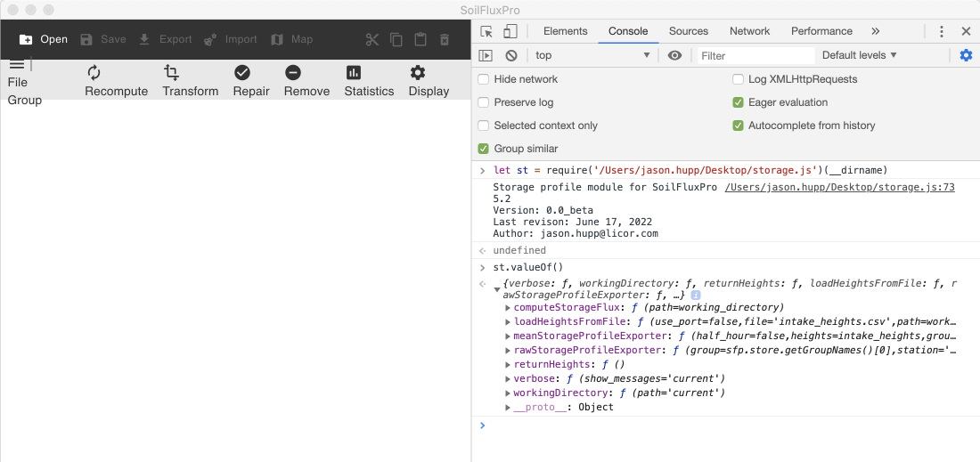This screenshot has width=980, height=462.
Task: Click the Copy icon in toolbar
Action: pyautogui.click(x=396, y=39)
